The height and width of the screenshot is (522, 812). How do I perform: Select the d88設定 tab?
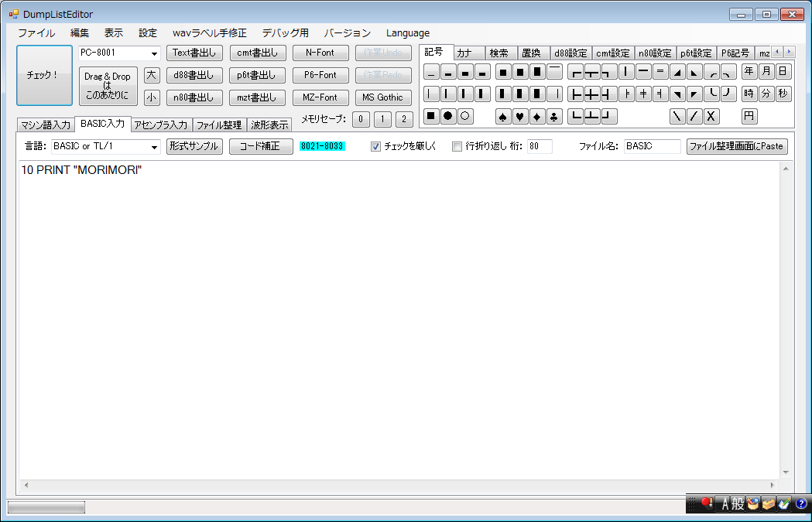pyautogui.click(x=570, y=53)
